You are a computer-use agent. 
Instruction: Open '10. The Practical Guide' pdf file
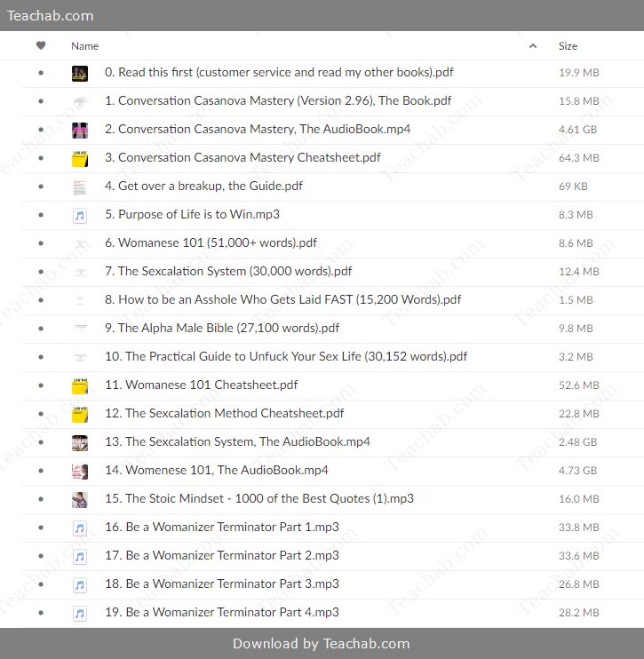(286, 356)
